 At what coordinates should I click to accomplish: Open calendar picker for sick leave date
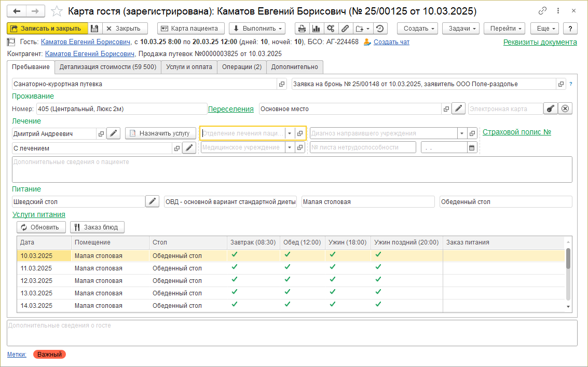(472, 147)
